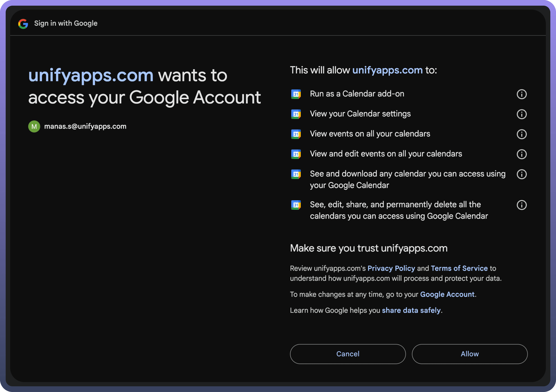Open the Privacy Policy link
This screenshot has height=392, width=556.
(x=391, y=268)
